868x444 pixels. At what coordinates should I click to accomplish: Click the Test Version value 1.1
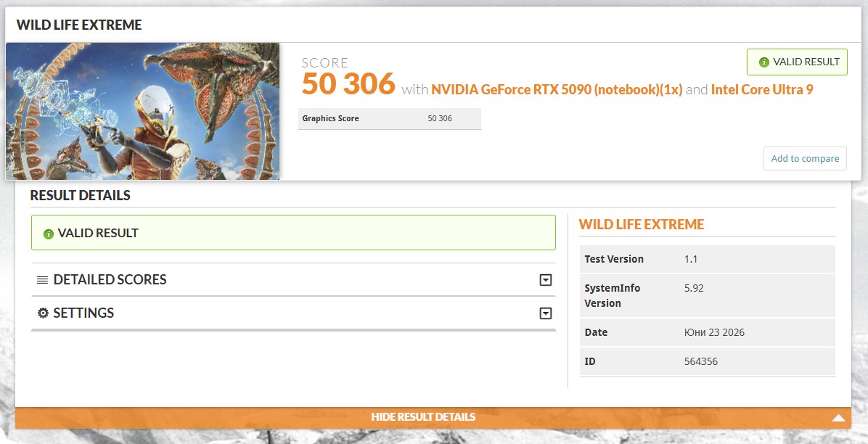click(691, 259)
